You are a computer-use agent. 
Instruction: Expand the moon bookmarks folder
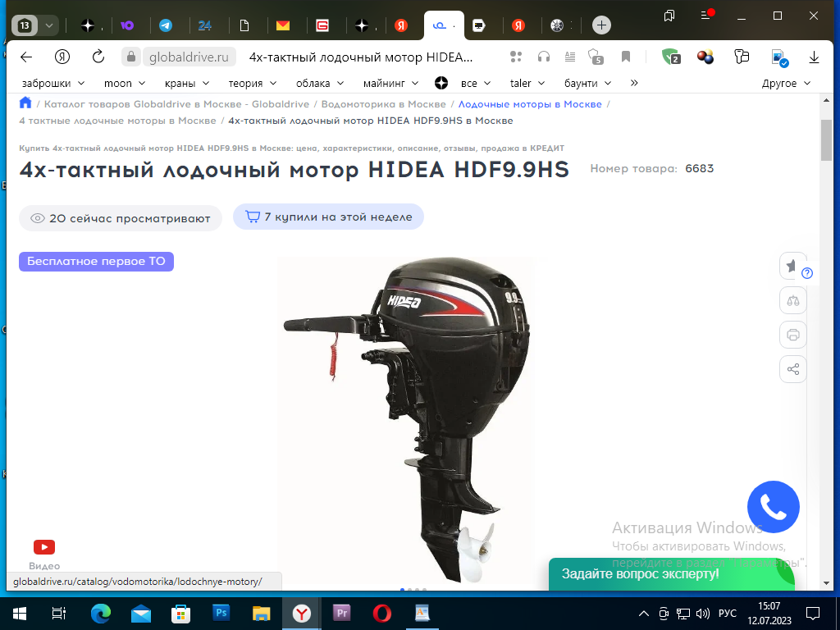125,83
